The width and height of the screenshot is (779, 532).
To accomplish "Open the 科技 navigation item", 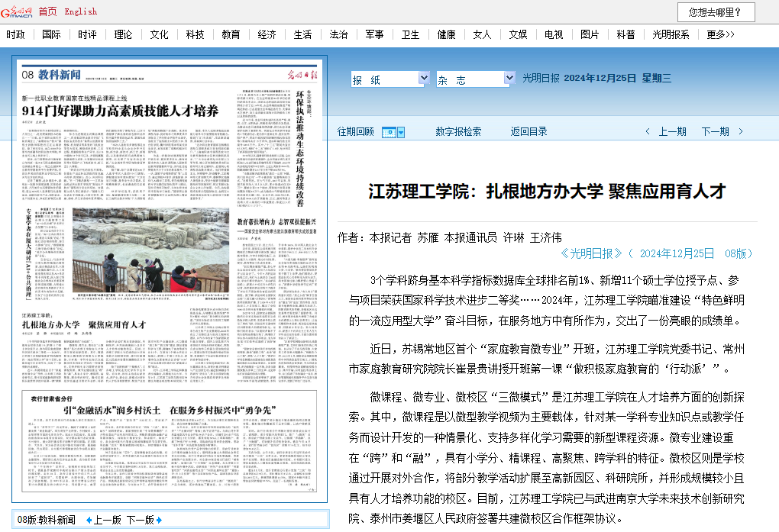I will tap(195, 34).
